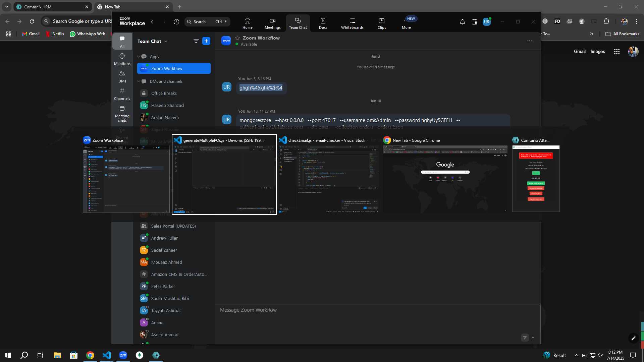Open Zoom notifications bell
644x362 pixels.
click(x=462, y=22)
